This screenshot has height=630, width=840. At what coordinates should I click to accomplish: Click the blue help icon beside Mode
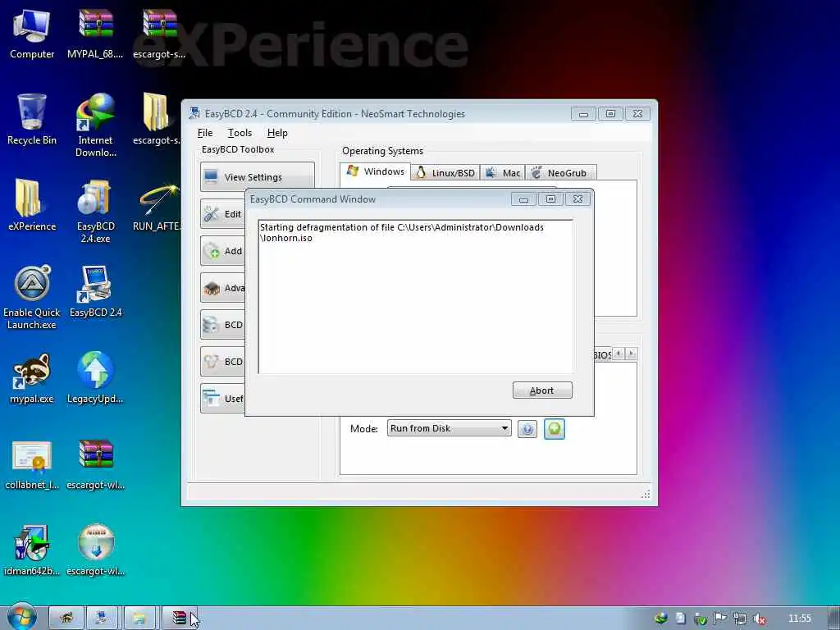527,428
